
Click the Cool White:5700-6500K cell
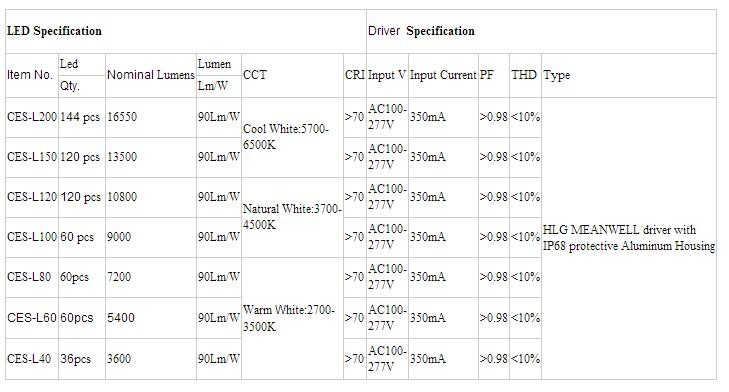click(292, 137)
